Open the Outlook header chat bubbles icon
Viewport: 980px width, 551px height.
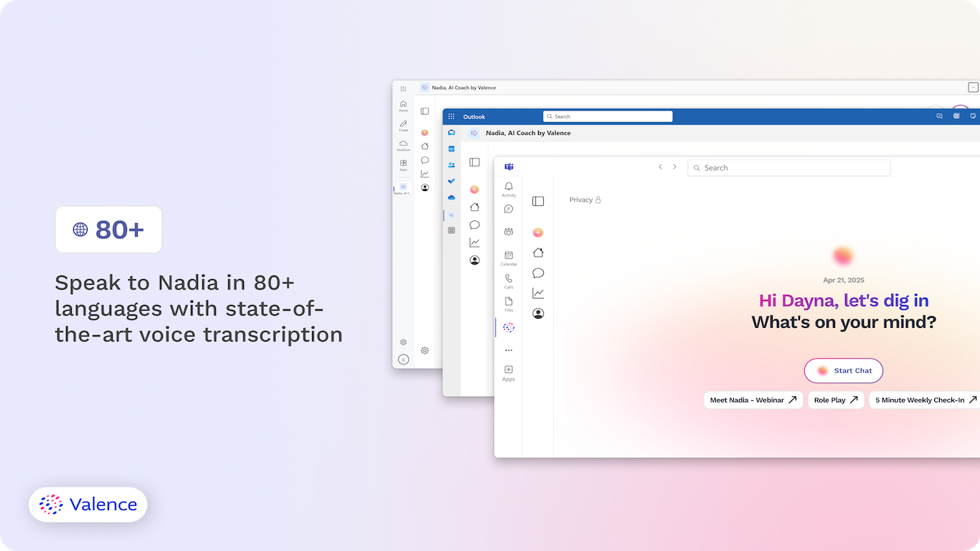point(939,116)
